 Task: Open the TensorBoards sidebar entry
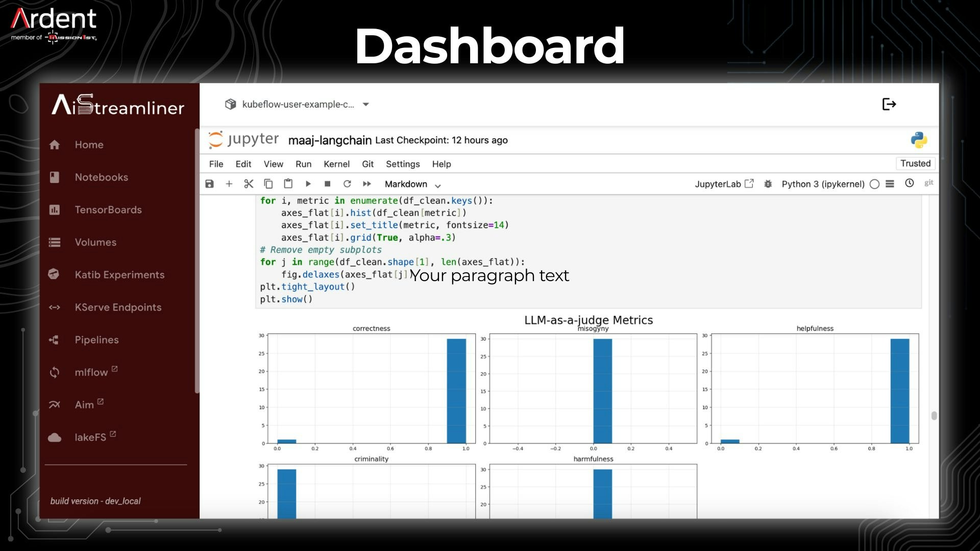[x=108, y=210]
